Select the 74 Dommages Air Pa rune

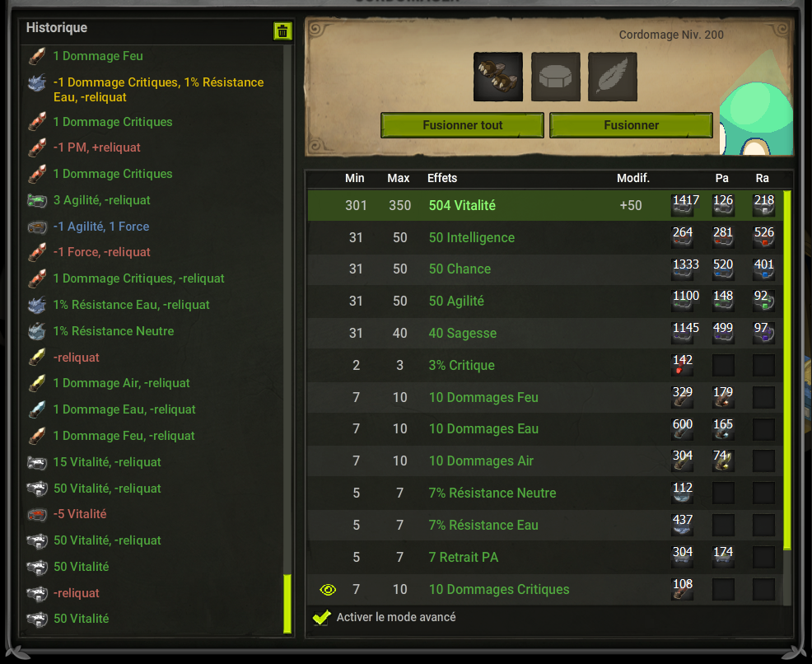tap(723, 461)
